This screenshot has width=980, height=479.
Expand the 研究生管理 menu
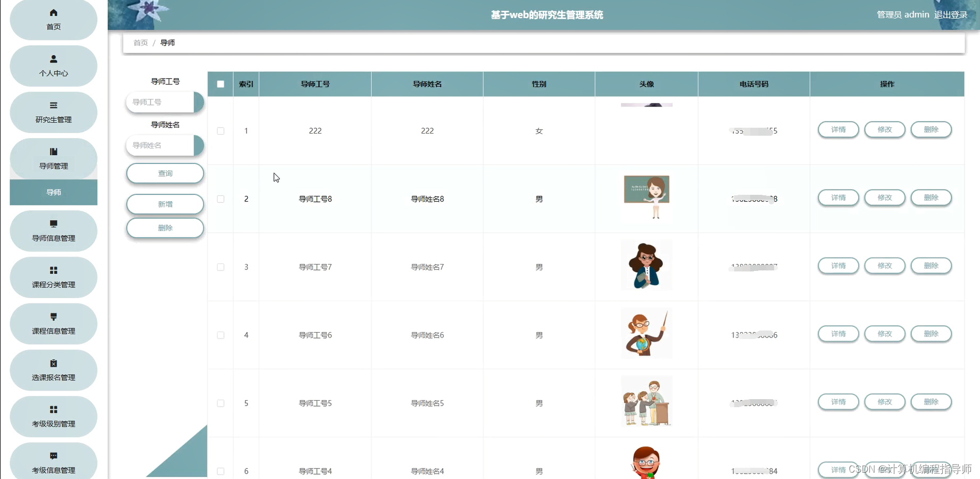pos(53,112)
